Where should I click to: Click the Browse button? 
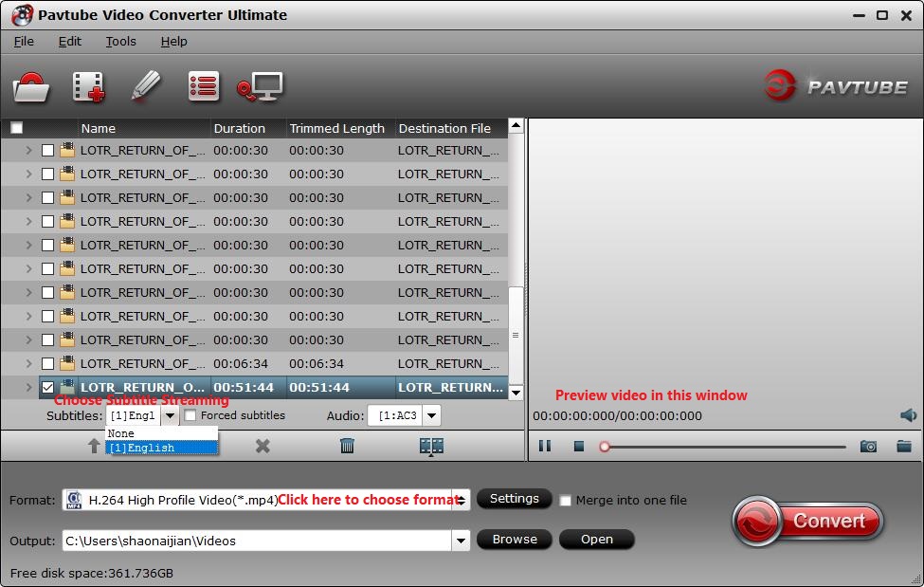[x=515, y=540]
